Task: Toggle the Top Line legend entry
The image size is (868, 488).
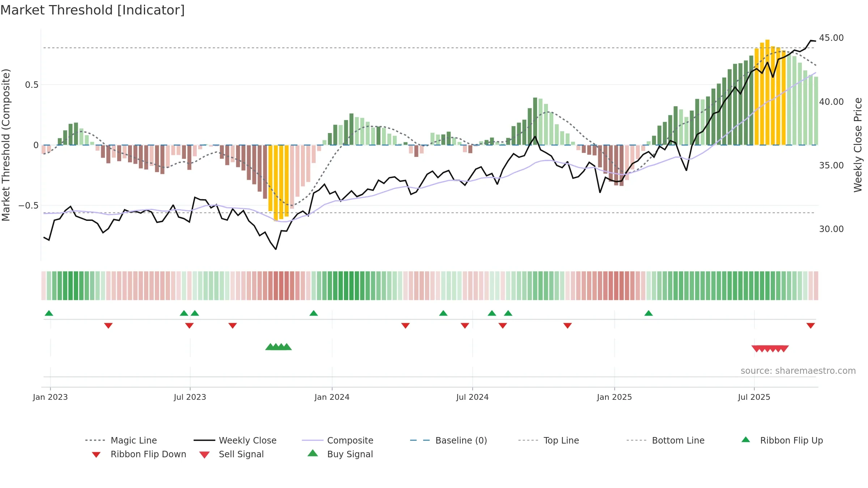Action: [x=548, y=440]
